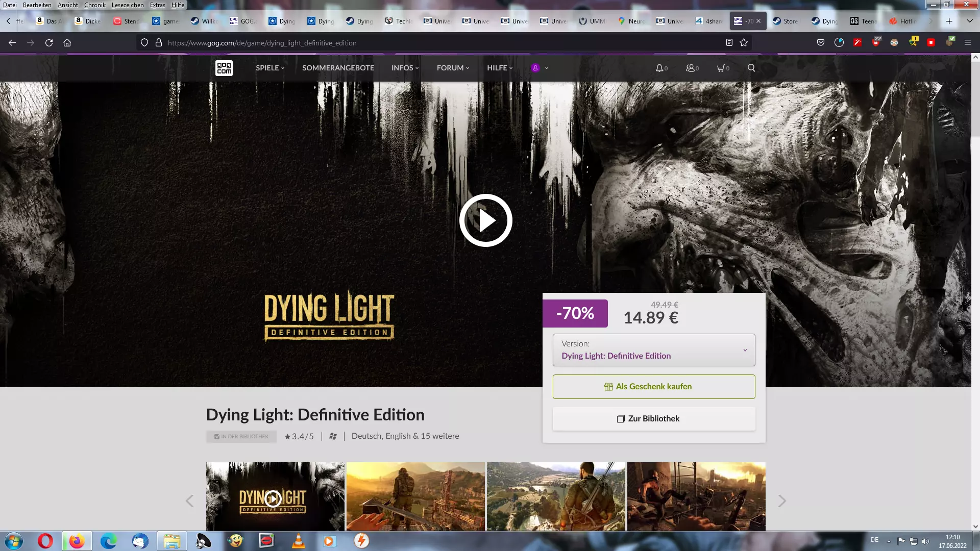Open Microsoft Edge from the taskbar

108,541
